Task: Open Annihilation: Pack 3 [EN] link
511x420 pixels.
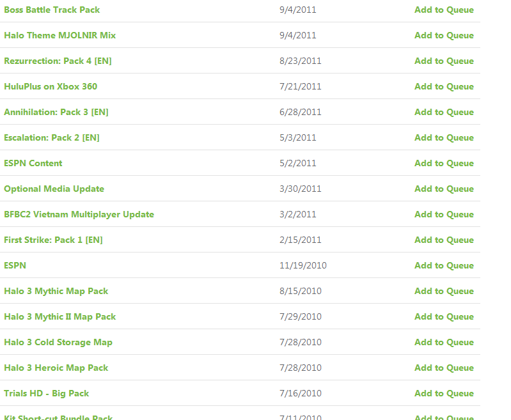Action: (x=56, y=112)
